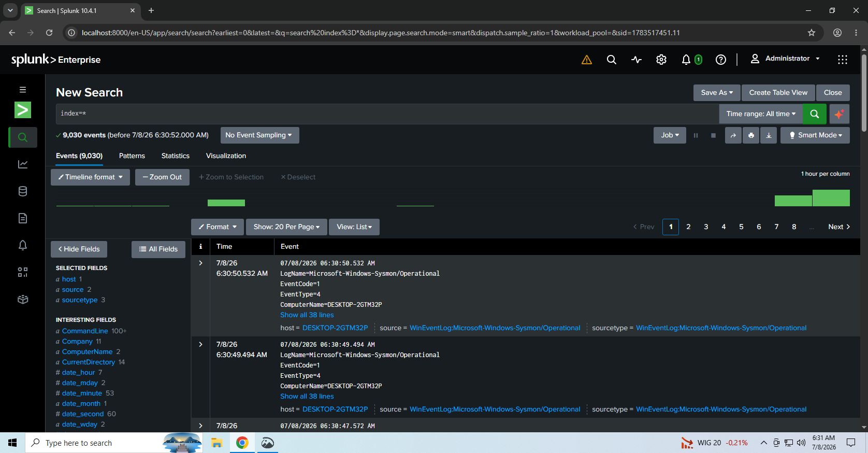Click host value DESKTOP-2GTM32P in first event

click(335, 328)
